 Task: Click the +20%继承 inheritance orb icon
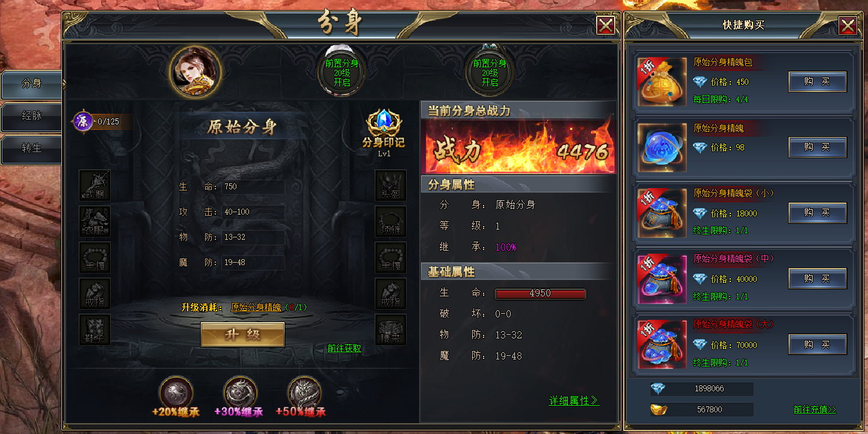(176, 393)
